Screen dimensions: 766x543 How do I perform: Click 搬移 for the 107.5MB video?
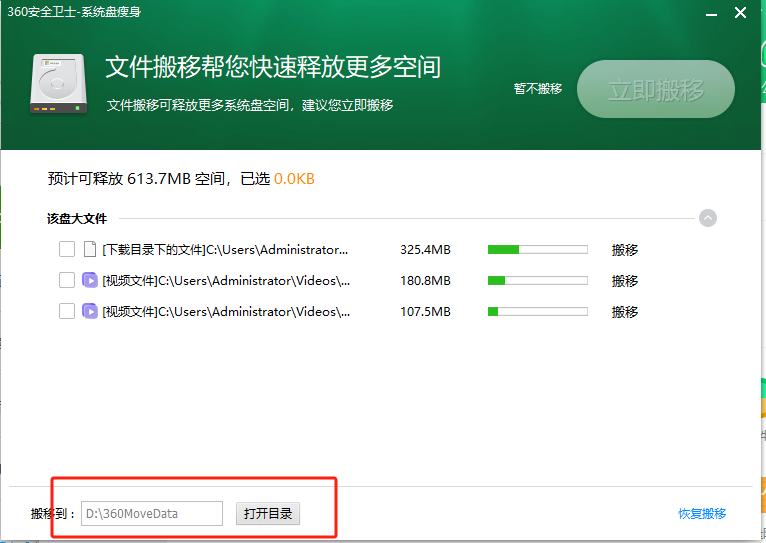[x=625, y=312]
